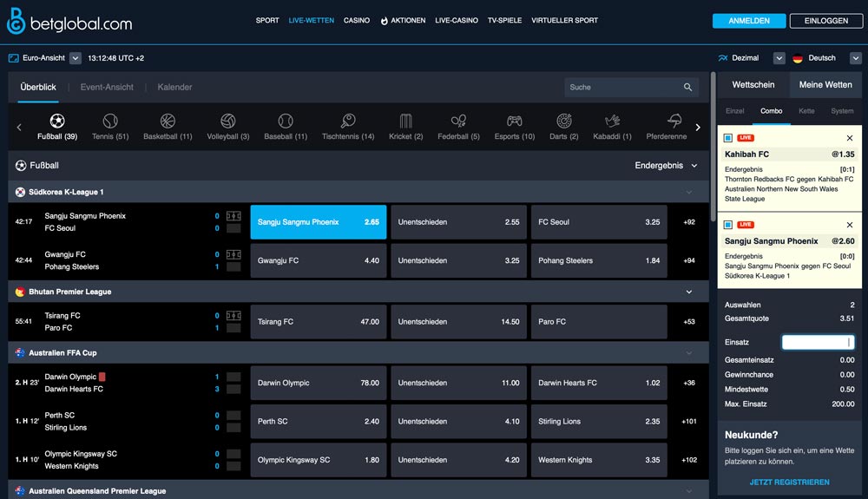
Task: Collapse the Bhutan Premier League section
Action: pyautogui.click(x=689, y=292)
